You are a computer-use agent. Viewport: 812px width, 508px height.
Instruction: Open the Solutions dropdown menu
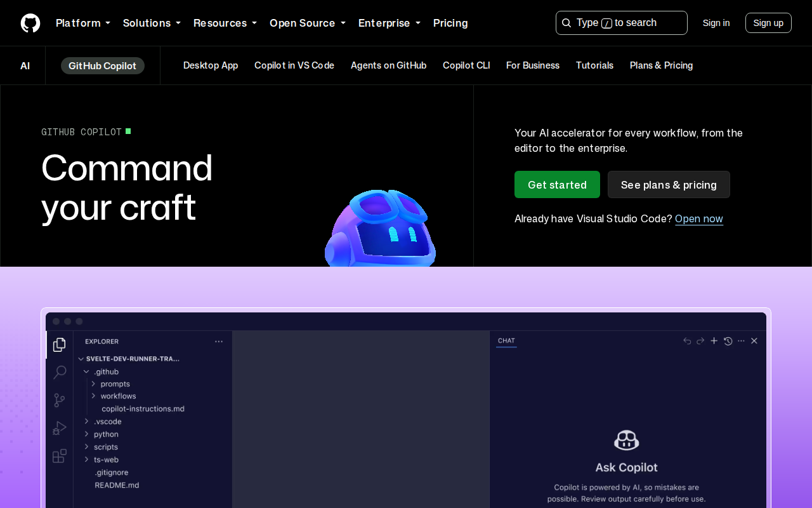coord(152,23)
